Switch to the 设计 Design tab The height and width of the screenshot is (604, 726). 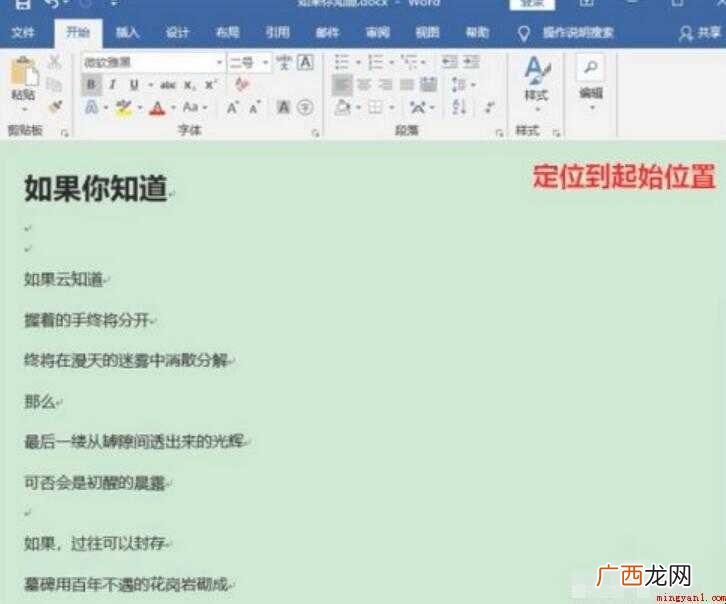pyautogui.click(x=177, y=32)
